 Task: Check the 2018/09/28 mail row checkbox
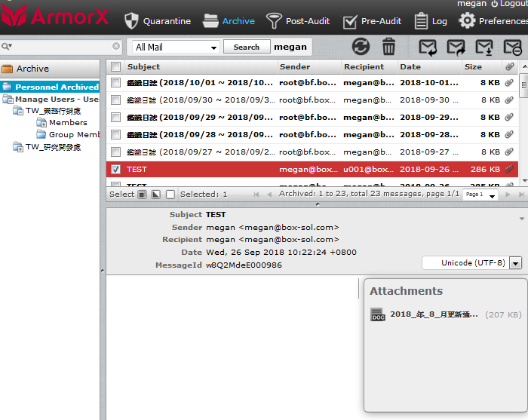click(x=115, y=135)
